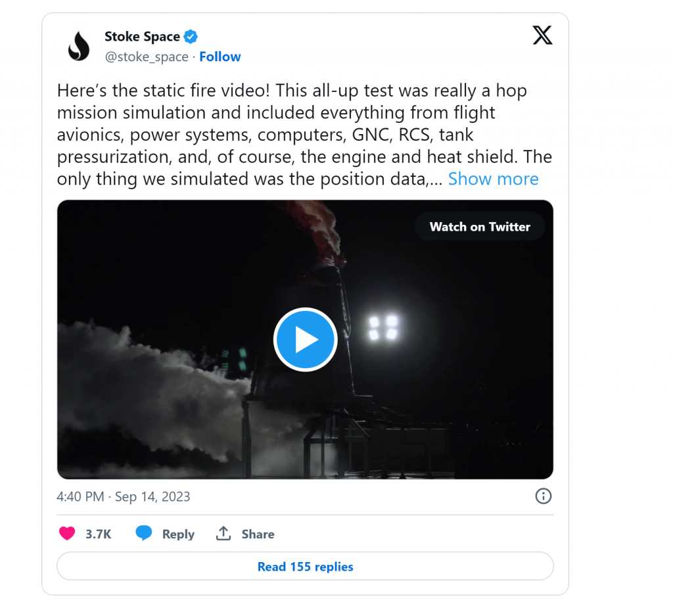Open the tweet info circle icon
673x616 pixels.
click(544, 496)
